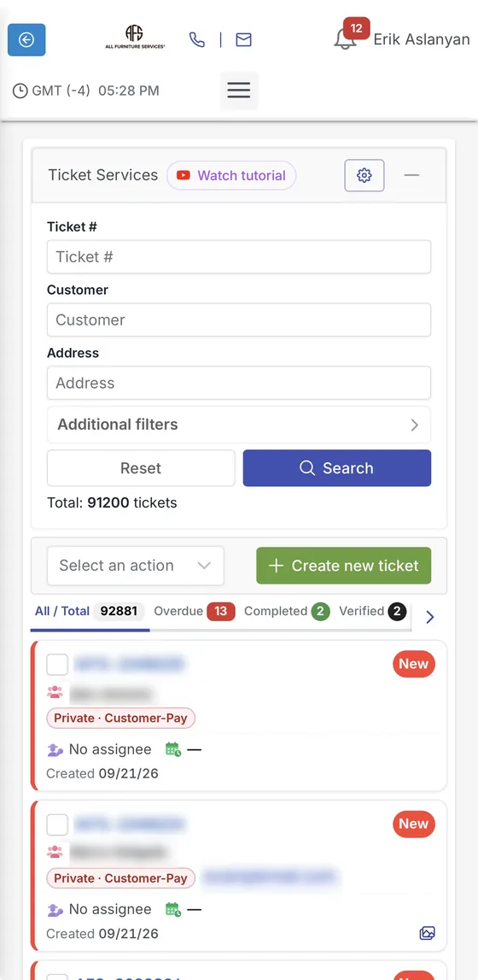Open the Select an action dropdown
The height and width of the screenshot is (980, 478).
[x=136, y=566]
